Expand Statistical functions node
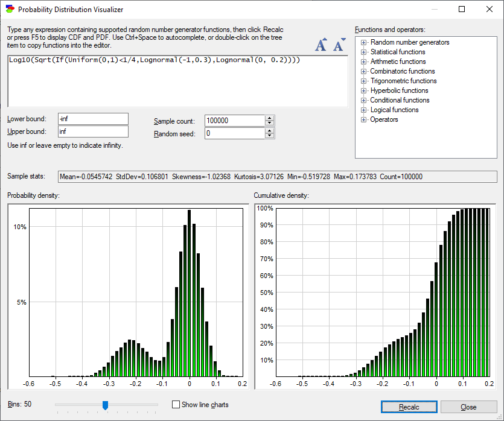Screen dimensions: 504x421 [363, 52]
